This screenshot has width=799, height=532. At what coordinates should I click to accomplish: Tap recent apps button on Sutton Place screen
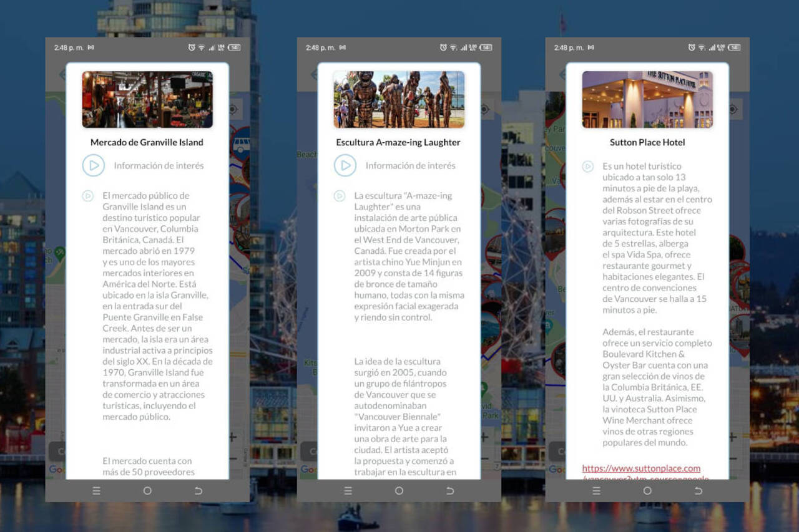tap(596, 491)
